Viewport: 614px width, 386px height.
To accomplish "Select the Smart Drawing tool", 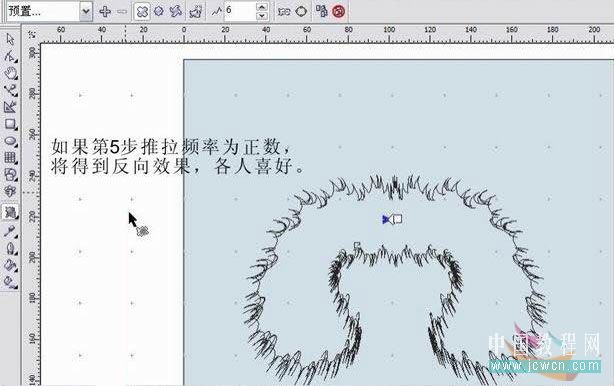I will [x=10, y=107].
